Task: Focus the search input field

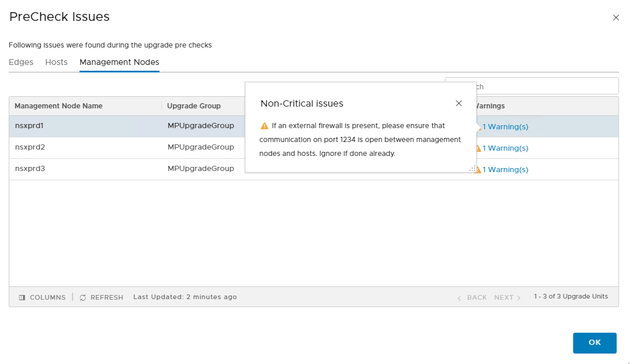Action: coord(545,86)
